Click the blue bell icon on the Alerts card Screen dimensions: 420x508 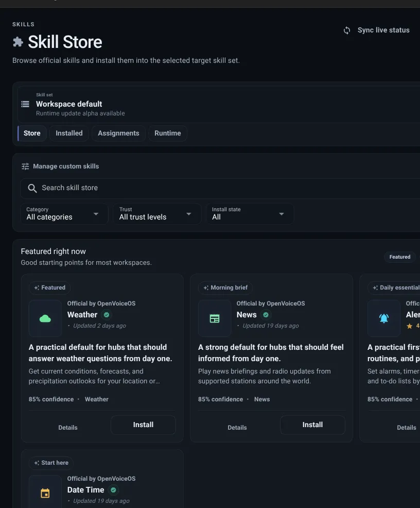pos(383,318)
